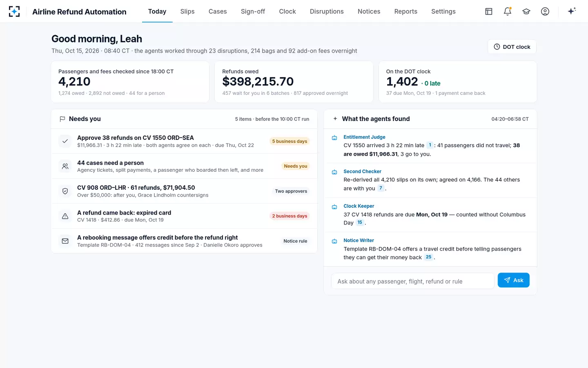Open the graduation cap training icon
This screenshot has height=368, width=588.
(526, 11)
